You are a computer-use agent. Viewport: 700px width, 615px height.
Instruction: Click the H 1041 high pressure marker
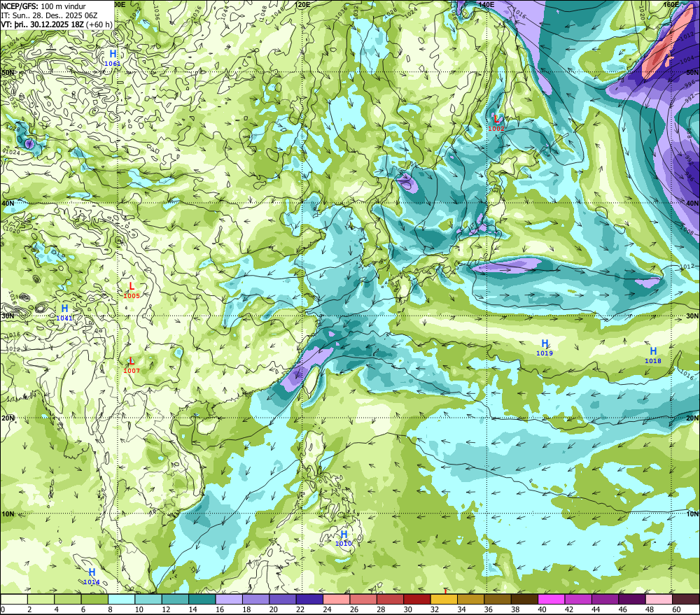click(64, 313)
